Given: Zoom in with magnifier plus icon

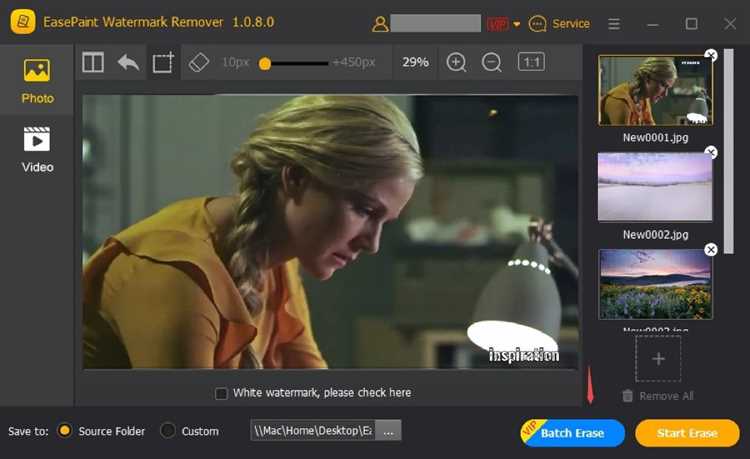Looking at the screenshot, I should [x=456, y=62].
